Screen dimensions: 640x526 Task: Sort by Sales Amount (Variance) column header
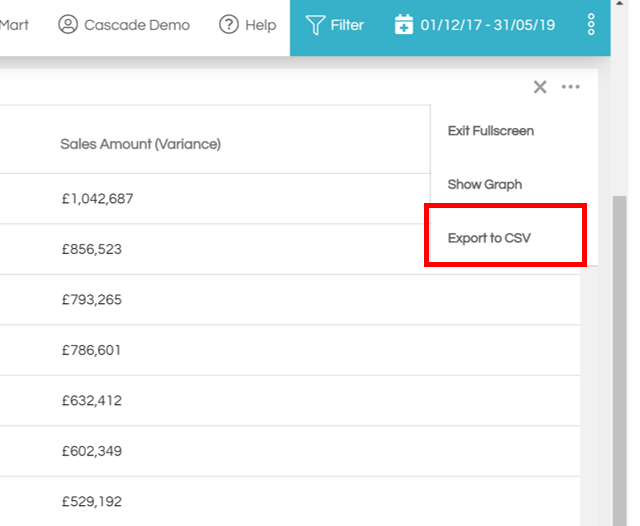(140, 144)
